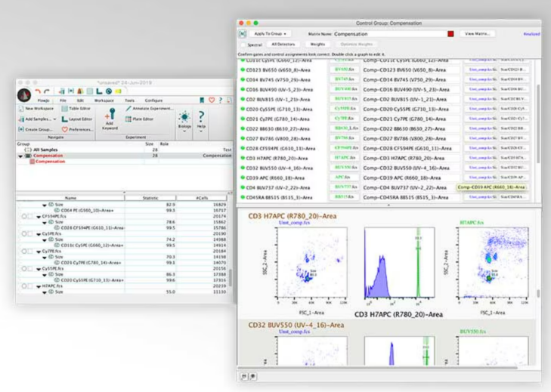Click the View Matrix button
551x392 pixels.
tap(477, 34)
